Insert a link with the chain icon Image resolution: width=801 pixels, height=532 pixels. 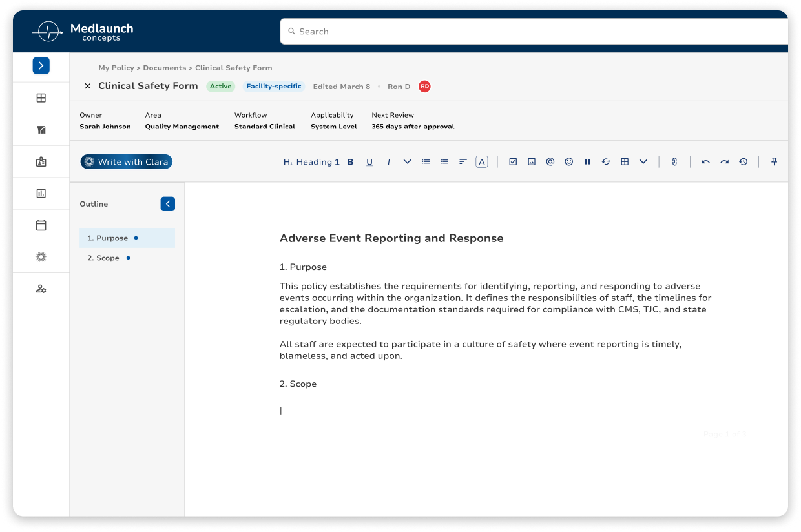pyautogui.click(x=674, y=162)
